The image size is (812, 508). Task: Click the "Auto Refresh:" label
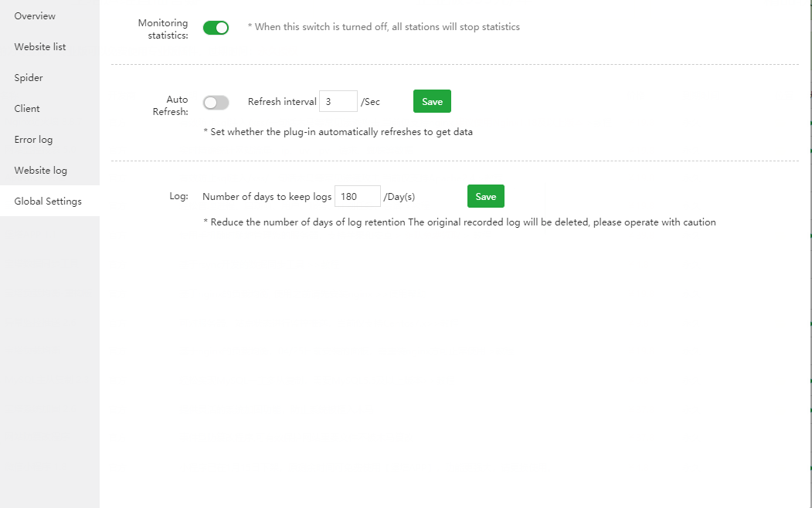click(x=171, y=106)
